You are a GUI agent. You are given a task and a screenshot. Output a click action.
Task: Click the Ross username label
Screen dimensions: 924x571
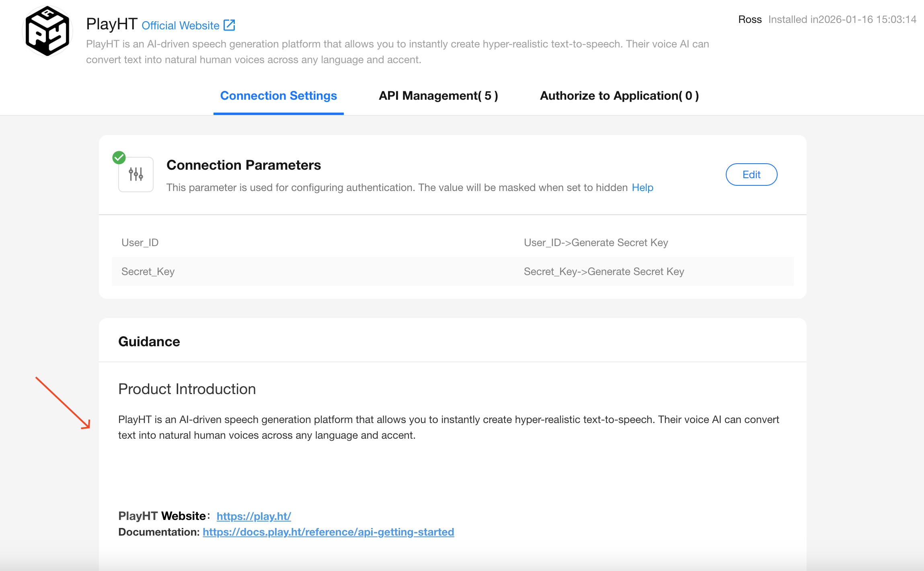(749, 19)
